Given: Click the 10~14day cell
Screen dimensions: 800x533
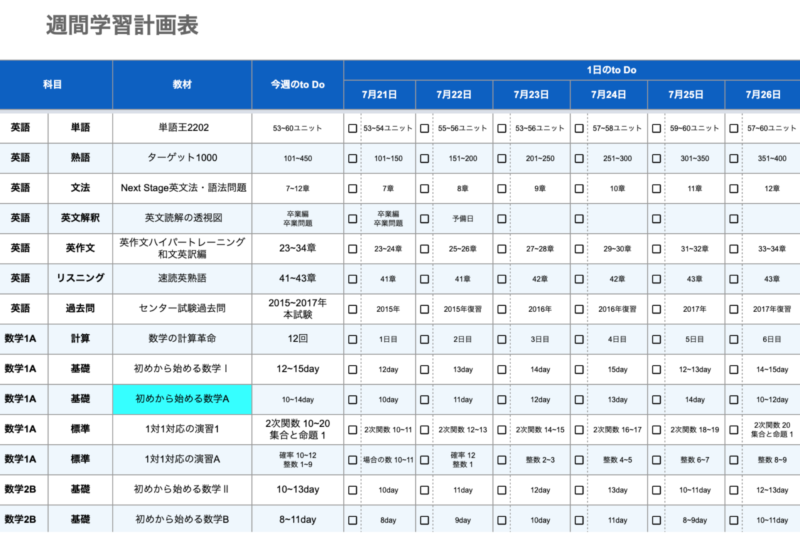Looking at the screenshot, I should (298, 399).
